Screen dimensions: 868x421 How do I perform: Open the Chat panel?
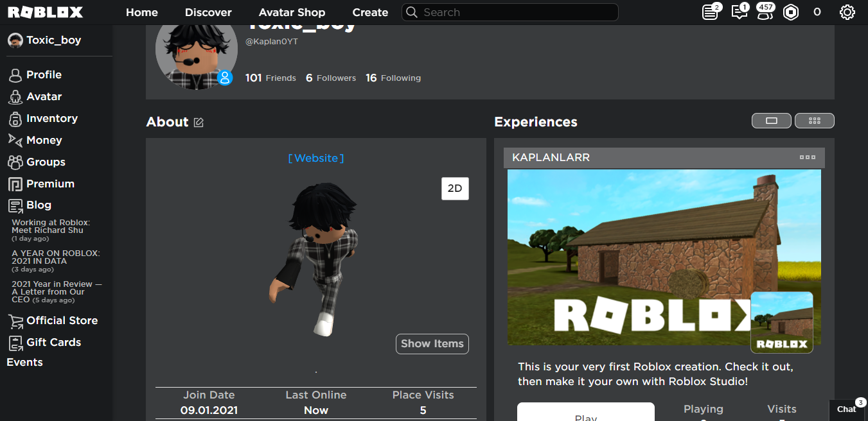(x=848, y=409)
